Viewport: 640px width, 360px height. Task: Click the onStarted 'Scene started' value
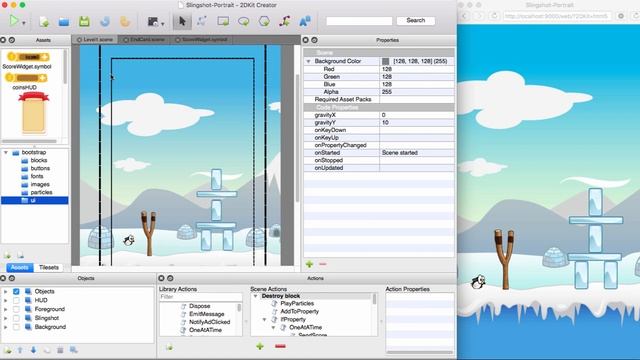(x=417, y=153)
